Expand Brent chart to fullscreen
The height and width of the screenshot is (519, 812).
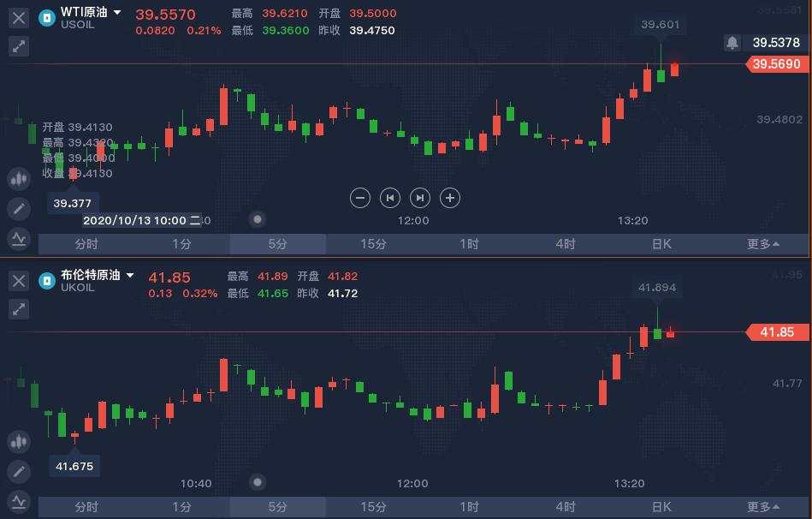click(19, 309)
